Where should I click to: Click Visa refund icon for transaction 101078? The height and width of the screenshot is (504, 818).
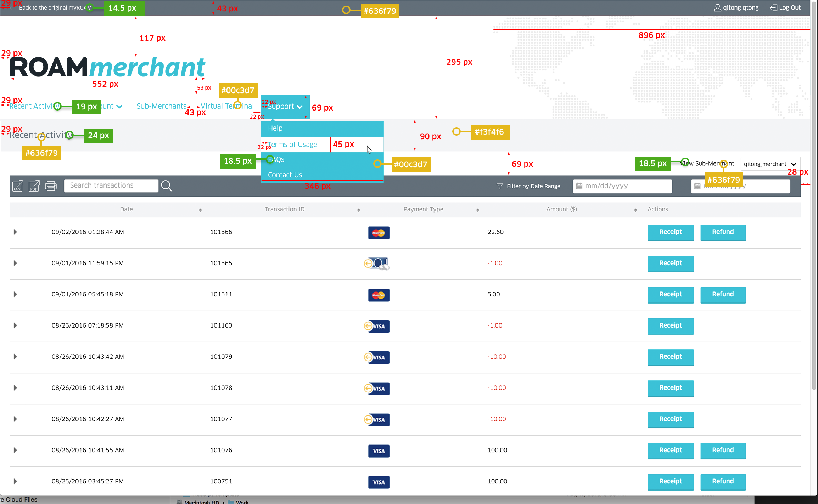tap(376, 389)
